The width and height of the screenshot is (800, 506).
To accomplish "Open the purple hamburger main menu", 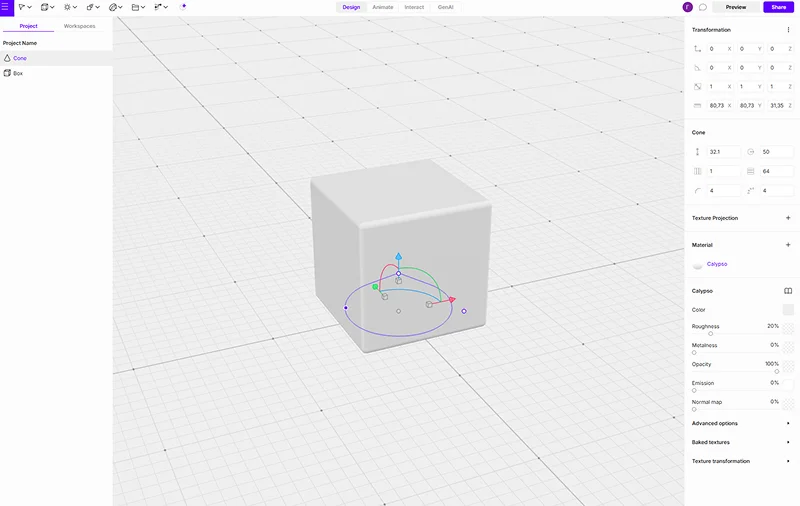I will (7, 7).
